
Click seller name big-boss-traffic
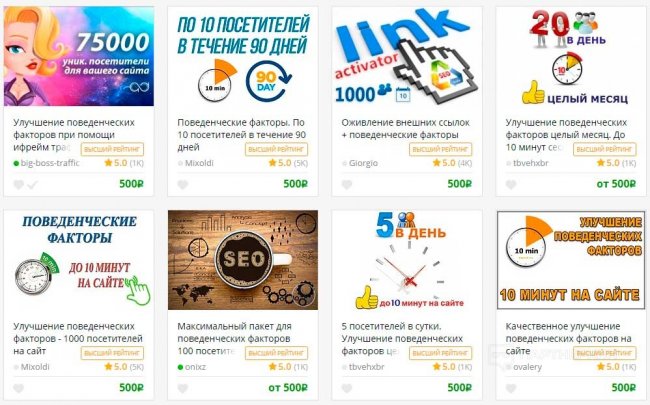pyautogui.click(x=50, y=163)
